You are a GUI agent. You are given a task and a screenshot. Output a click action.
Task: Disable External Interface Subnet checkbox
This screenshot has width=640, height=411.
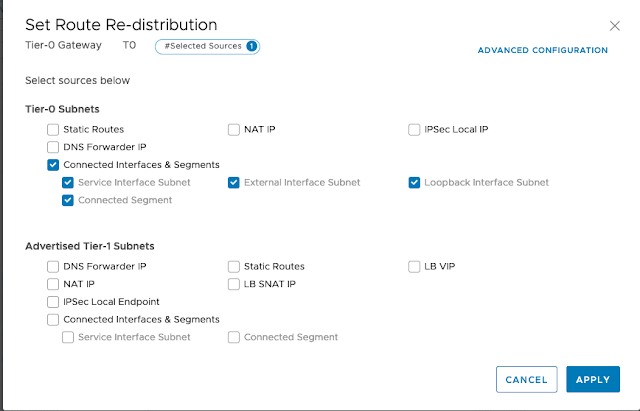[x=234, y=183]
